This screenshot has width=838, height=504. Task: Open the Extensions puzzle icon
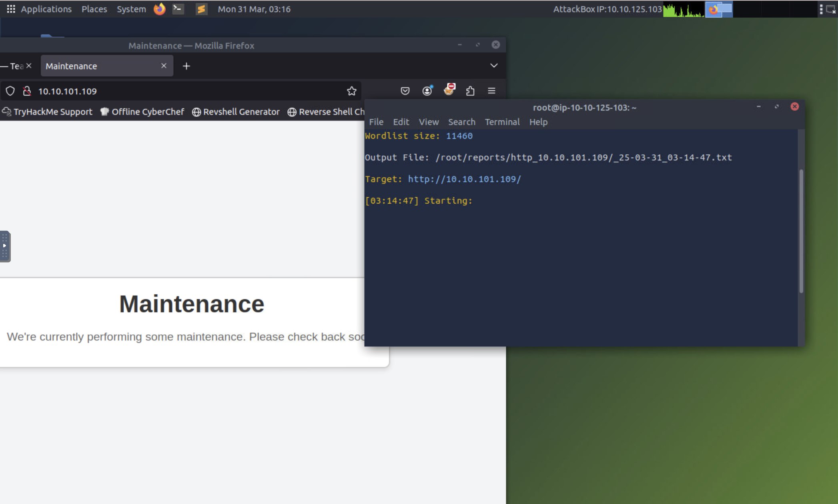(x=470, y=91)
